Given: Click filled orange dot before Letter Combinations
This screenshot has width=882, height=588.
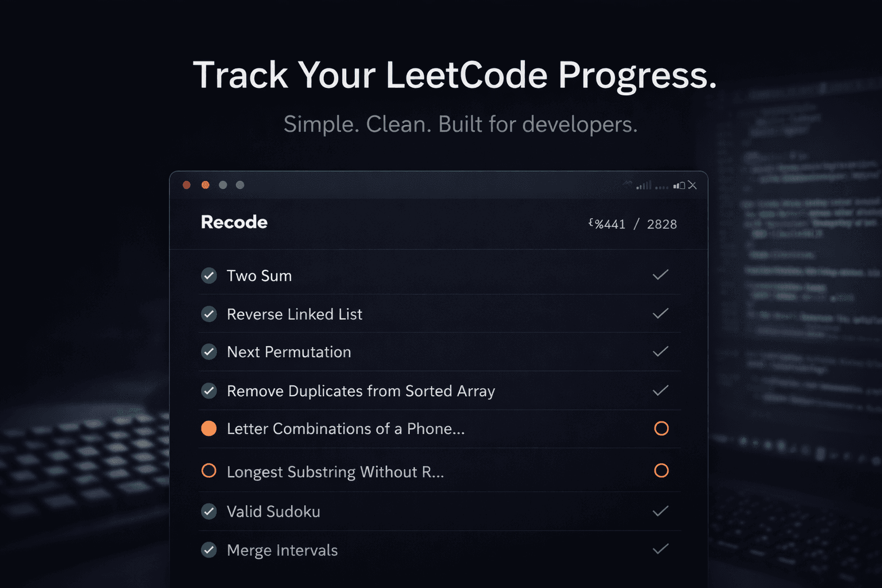Looking at the screenshot, I should pos(209,428).
